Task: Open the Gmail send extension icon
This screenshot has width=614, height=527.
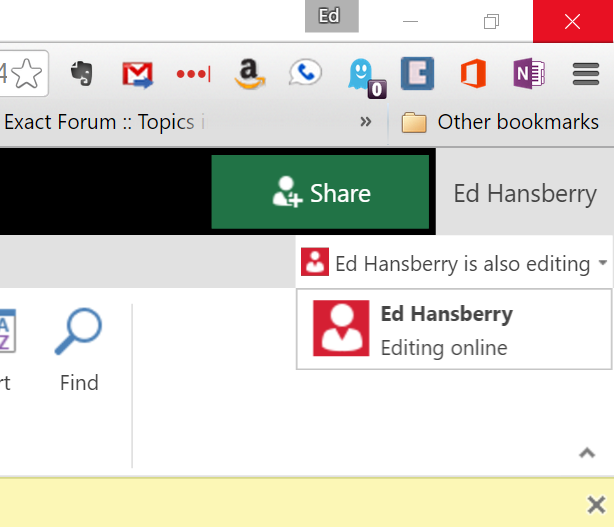Action: (137, 74)
